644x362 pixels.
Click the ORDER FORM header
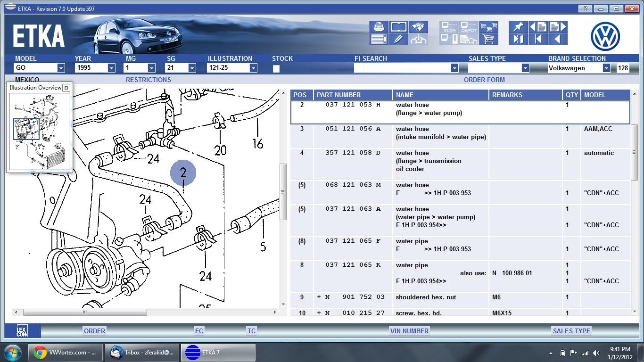tap(484, 80)
